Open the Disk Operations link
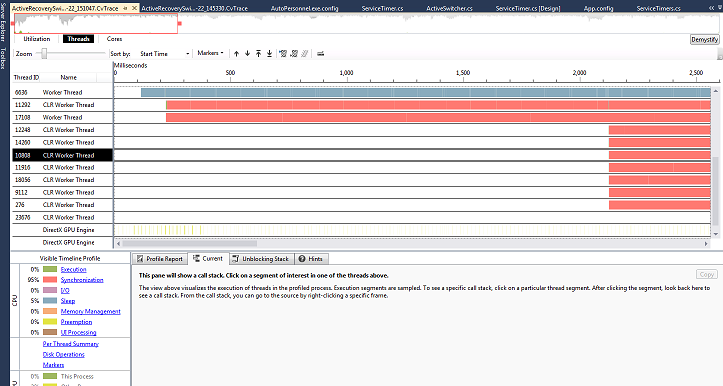The image size is (723, 386). click(x=64, y=355)
